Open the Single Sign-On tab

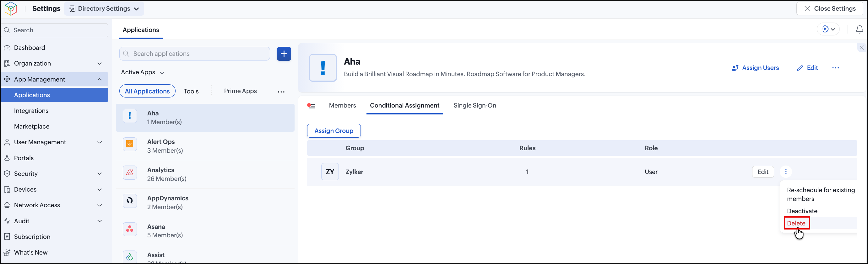coord(475,106)
